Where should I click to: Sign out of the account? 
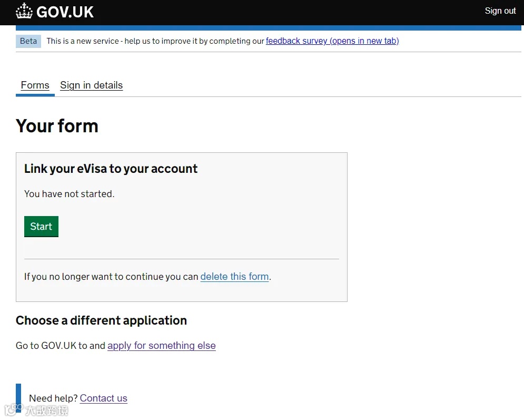500,11
